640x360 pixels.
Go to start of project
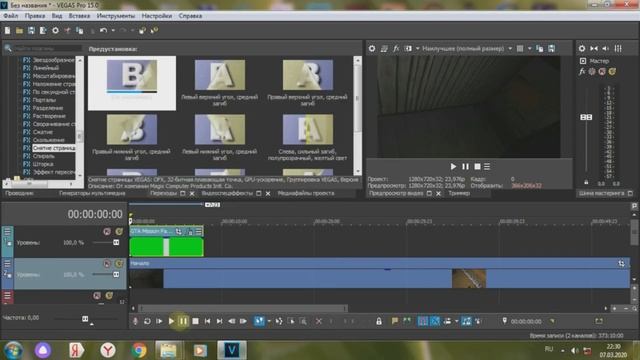coord(207,321)
